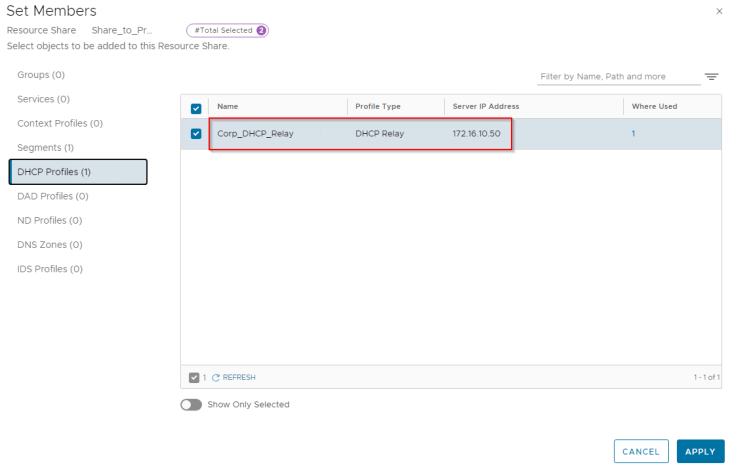This screenshot has height=469, width=730.
Task: Uncheck the Corp_DHCP_Relay row checkbox
Action: 196,134
